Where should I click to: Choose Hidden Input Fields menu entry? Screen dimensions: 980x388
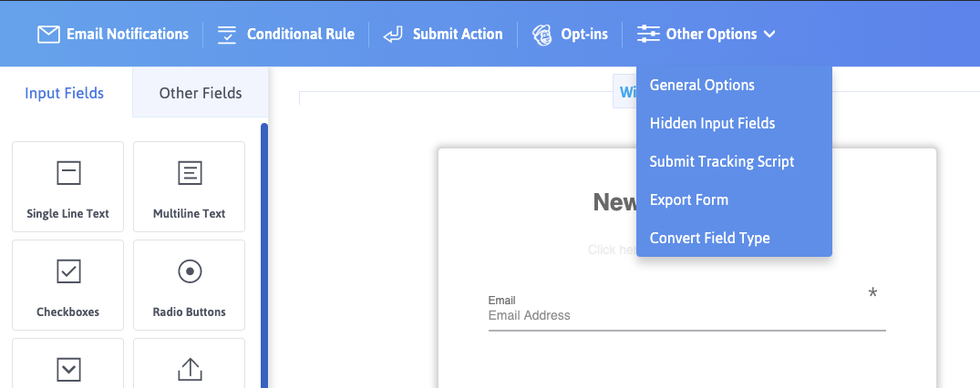coord(712,123)
